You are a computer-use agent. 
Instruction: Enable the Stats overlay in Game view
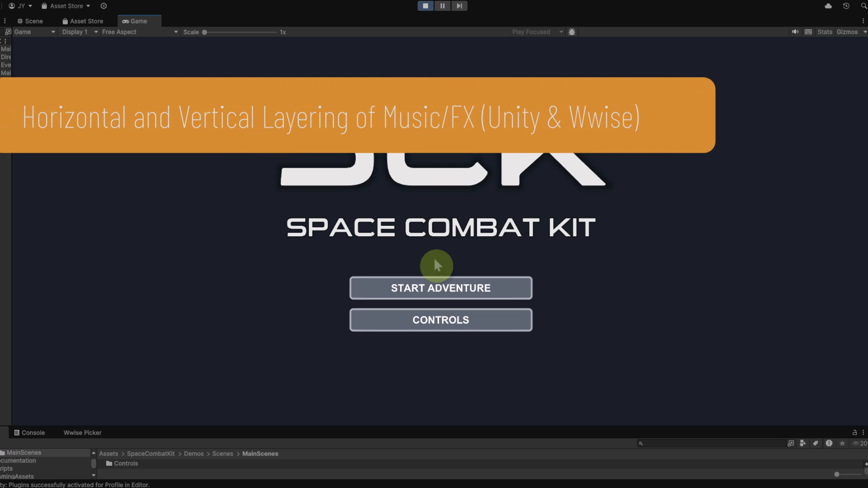click(825, 32)
